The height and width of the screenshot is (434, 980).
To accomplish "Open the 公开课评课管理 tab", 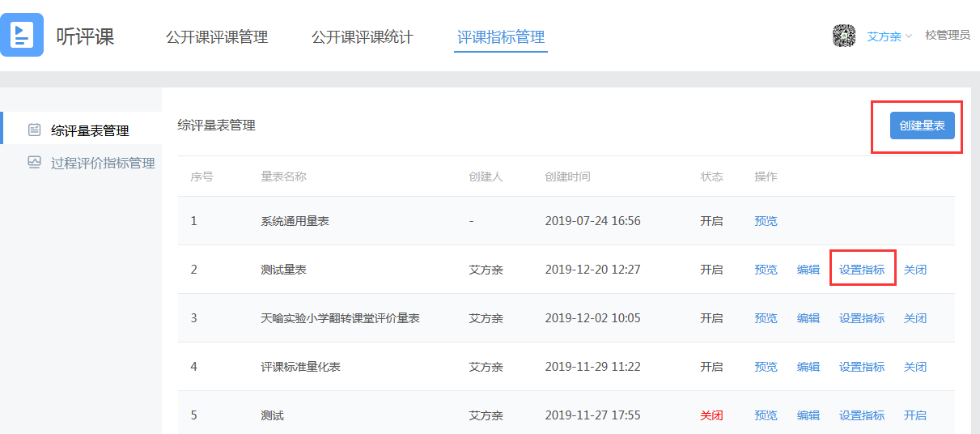I will tap(217, 37).
